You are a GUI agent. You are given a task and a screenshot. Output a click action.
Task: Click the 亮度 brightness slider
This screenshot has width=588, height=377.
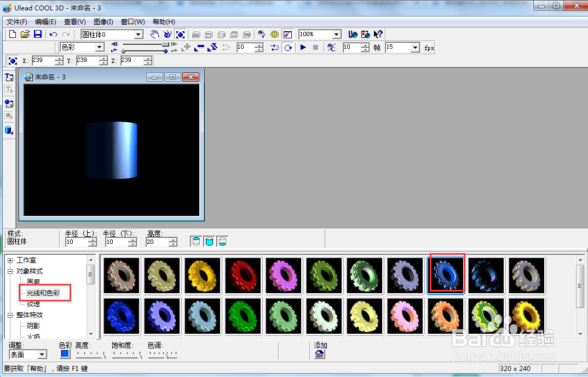pyautogui.click(x=90, y=354)
